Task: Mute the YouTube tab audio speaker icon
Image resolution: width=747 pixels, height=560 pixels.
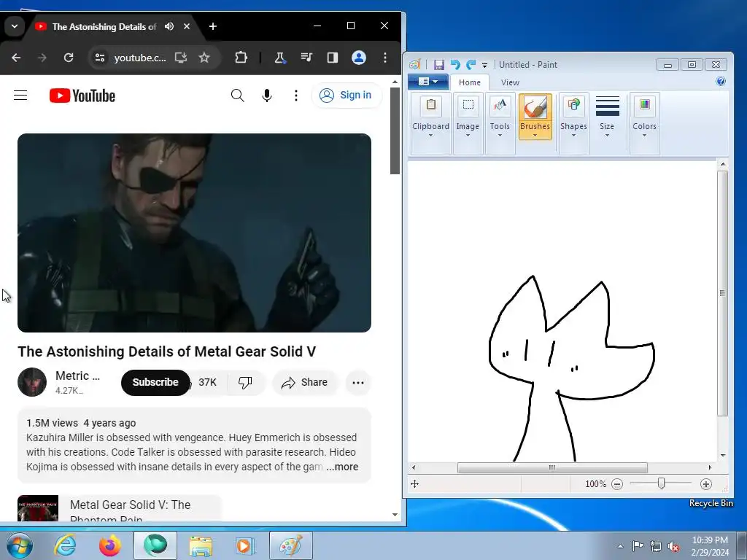Action: tap(169, 26)
